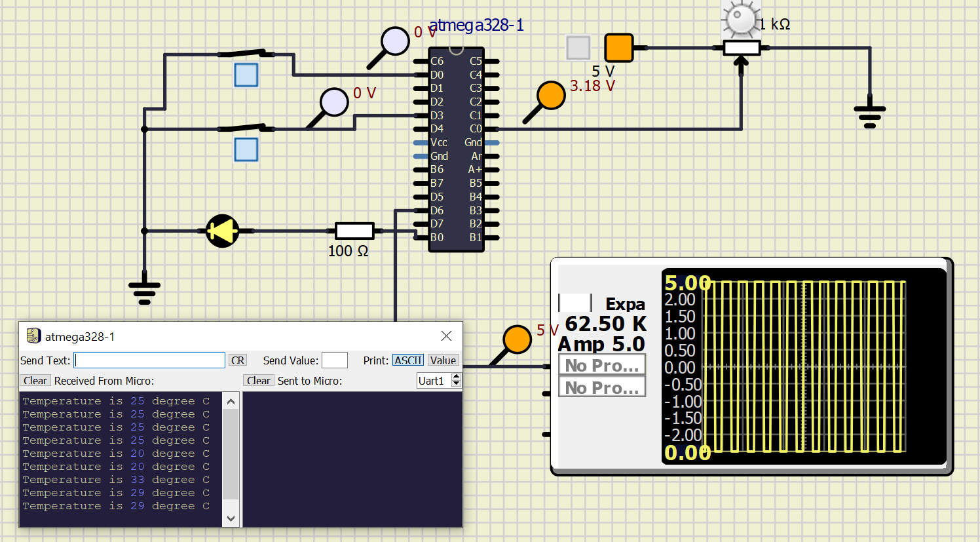
Task: Expand the oscilloscope with the Expa button
Action: point(626,303)
